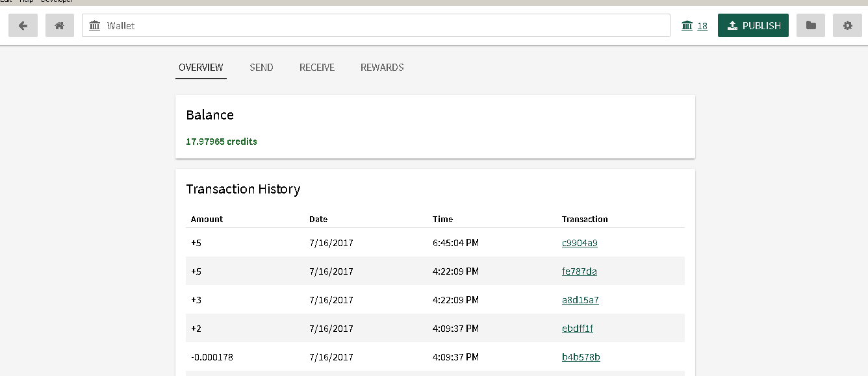Image resolution: width=868 pixels, height=376 pixels.
Task: Click the 17.97965 credits balance text
Action: (222, 142)
